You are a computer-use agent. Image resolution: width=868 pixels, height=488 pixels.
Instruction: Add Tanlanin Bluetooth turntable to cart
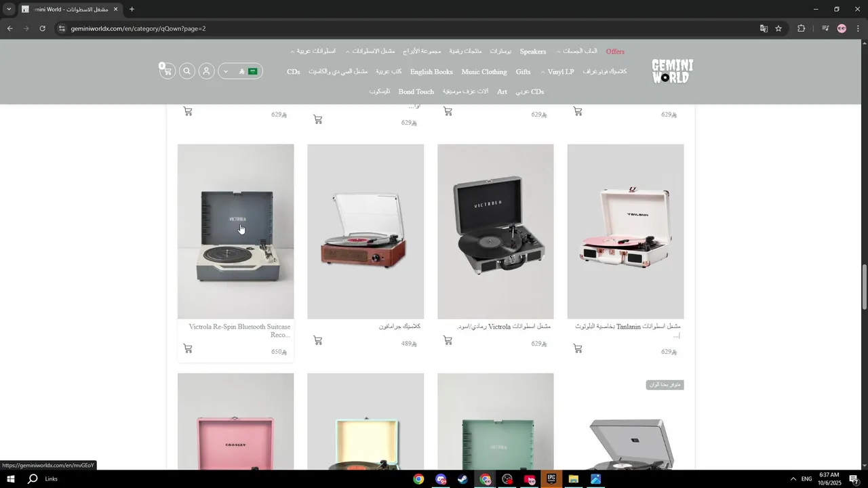point(578,348)
